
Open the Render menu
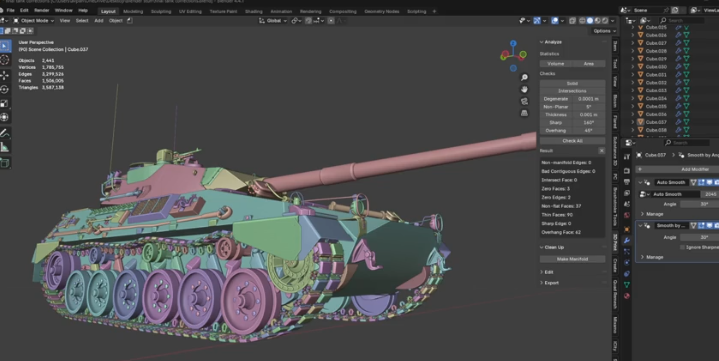(42, 10)
